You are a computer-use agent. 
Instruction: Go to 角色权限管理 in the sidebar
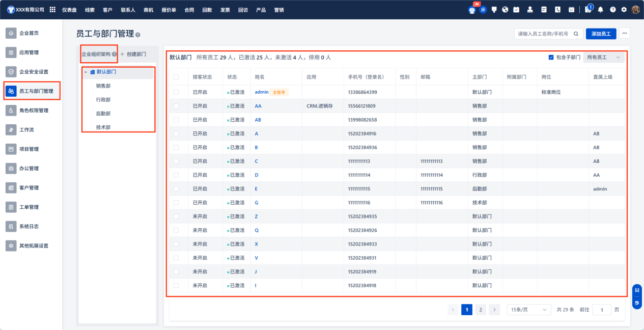[34, 111]
